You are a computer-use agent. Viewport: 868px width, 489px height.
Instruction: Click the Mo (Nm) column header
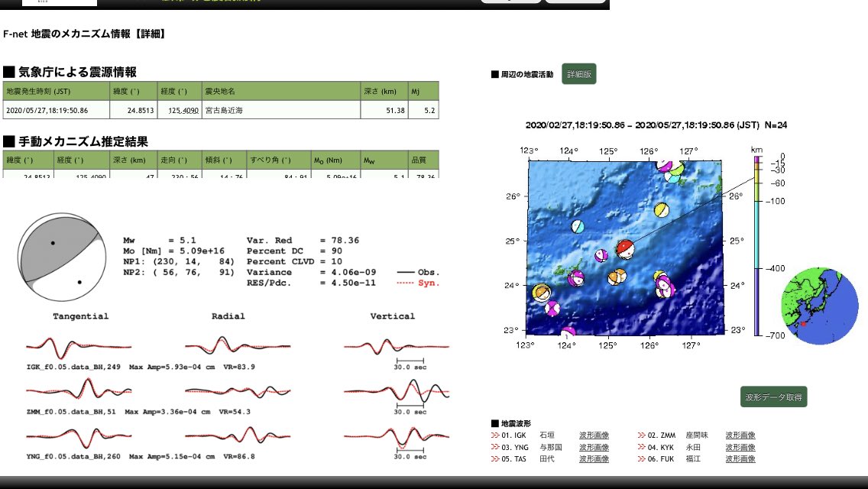tap(335, 160)
